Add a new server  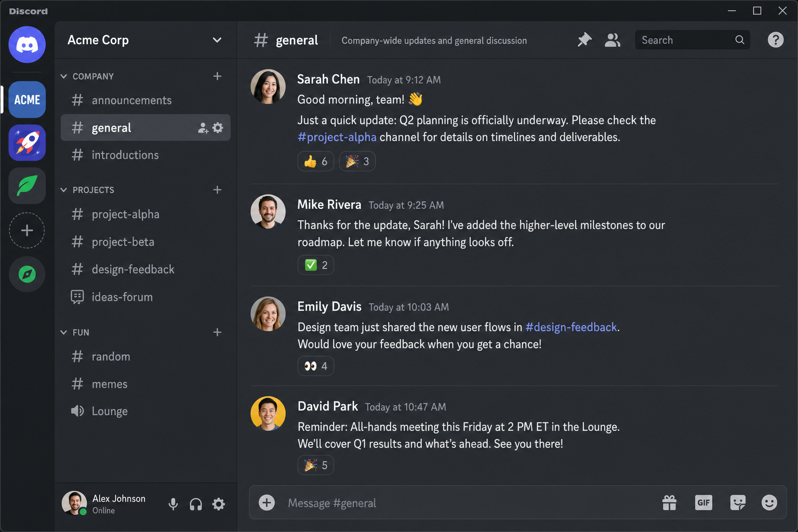[x=27, y=230]
